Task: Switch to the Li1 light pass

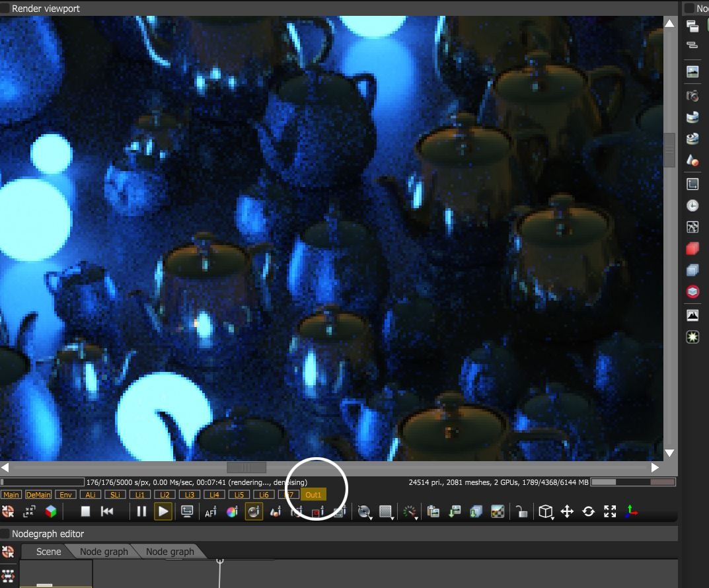Action: coord(139,495)
